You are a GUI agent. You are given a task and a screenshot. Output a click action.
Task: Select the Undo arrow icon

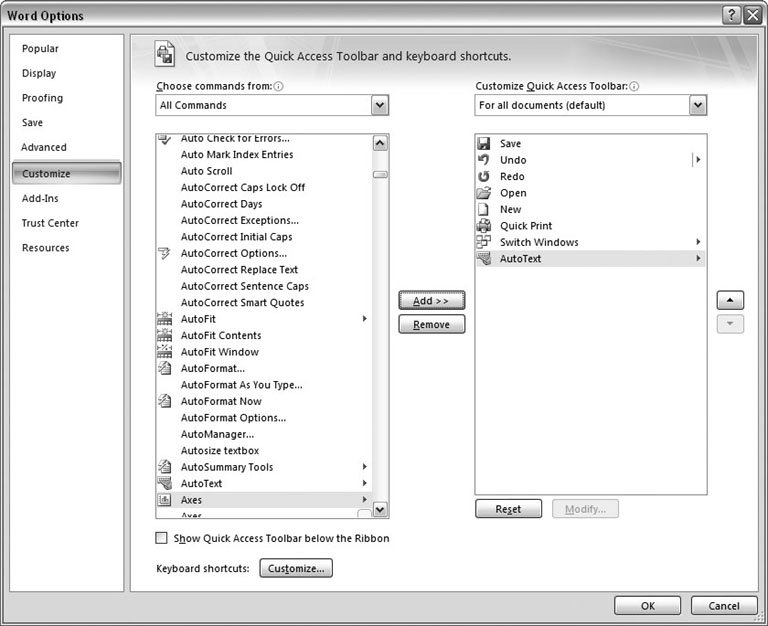click(x=484, y=160)
